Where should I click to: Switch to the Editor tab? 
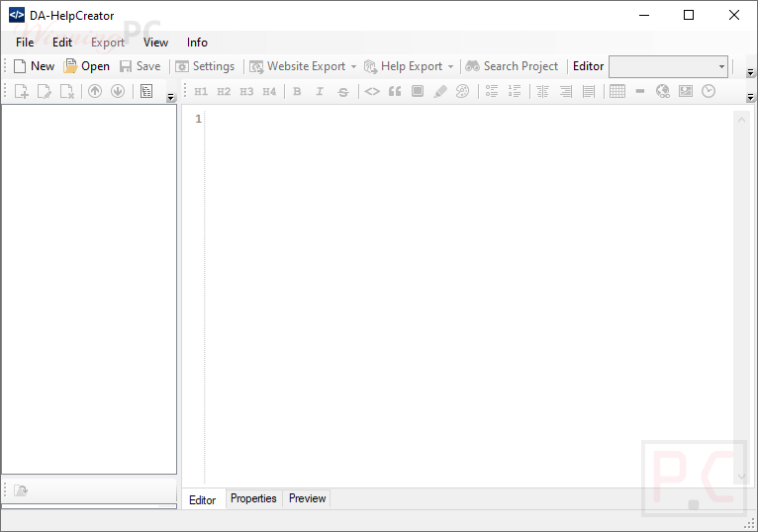(x=203, y=499)
